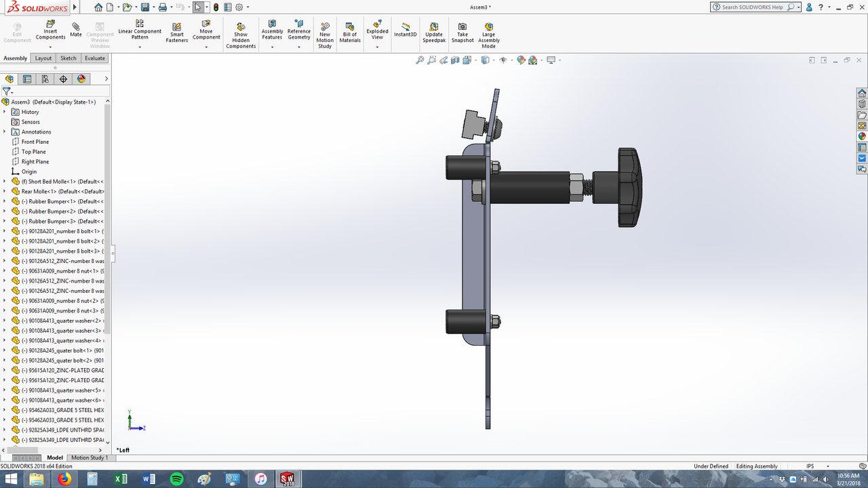The height and width of the screenshot is (488, 868).
Task: Open the Appearances task pane tab
Action: click(x=862, y=136)
